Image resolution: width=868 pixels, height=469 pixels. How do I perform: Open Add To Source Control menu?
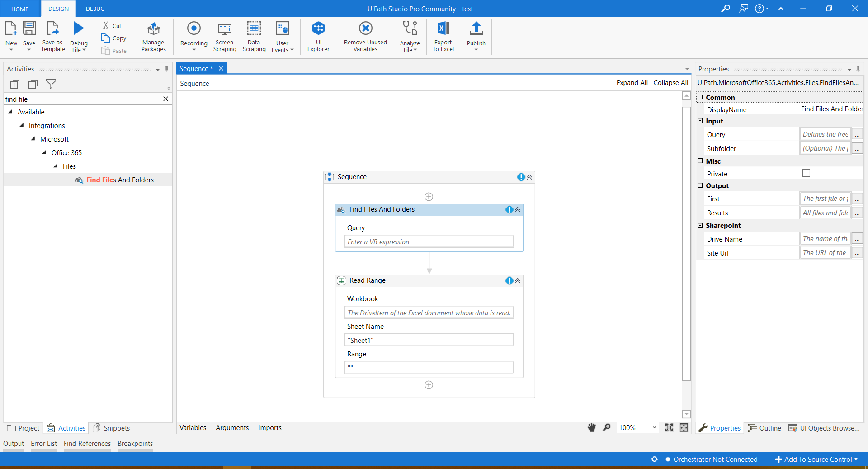[816, 459]
